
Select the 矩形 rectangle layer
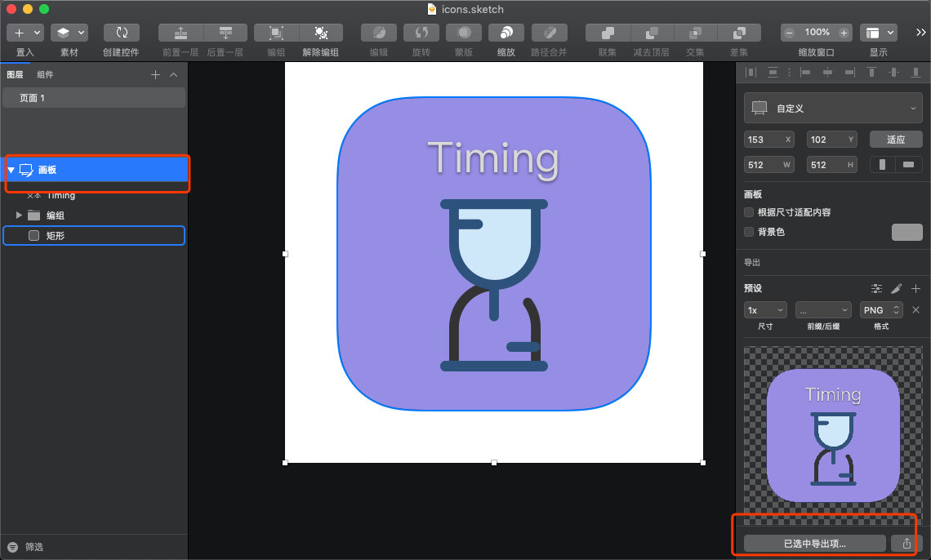(94, 235)
